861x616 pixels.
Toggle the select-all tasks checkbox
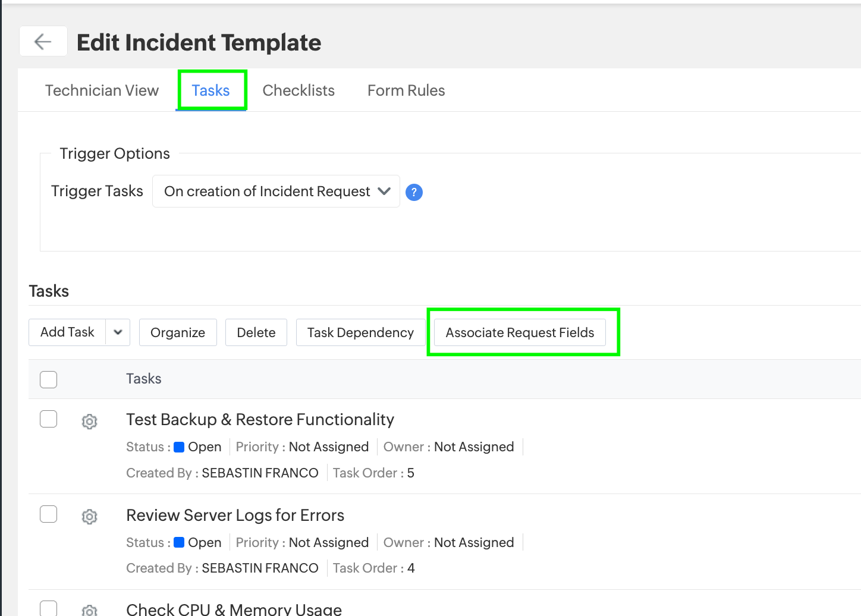coord(49,379)
